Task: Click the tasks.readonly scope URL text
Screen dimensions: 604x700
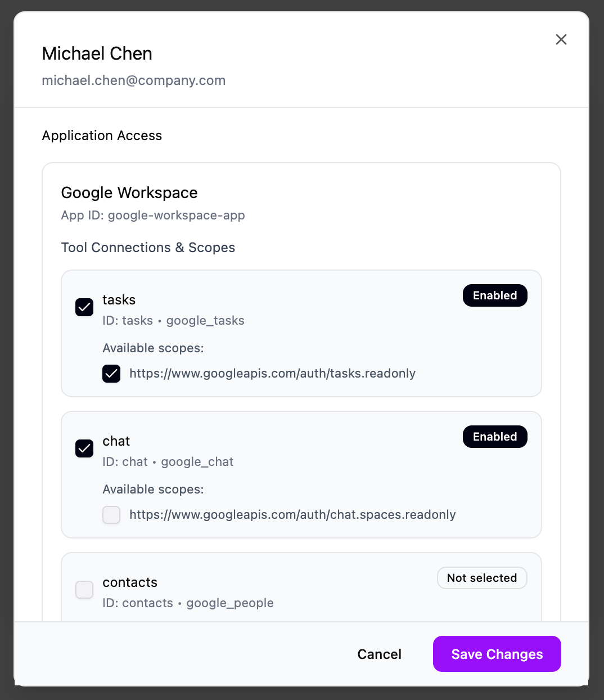Action: (272, 374)
